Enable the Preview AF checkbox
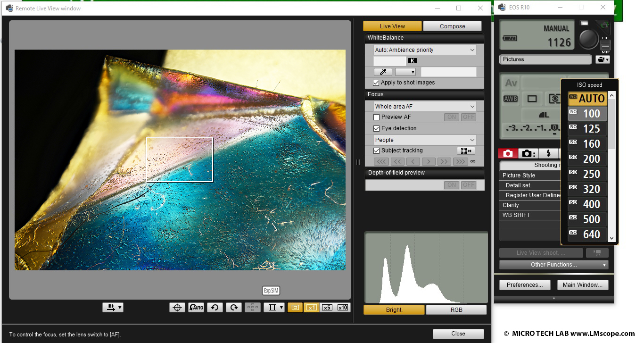 376,117
